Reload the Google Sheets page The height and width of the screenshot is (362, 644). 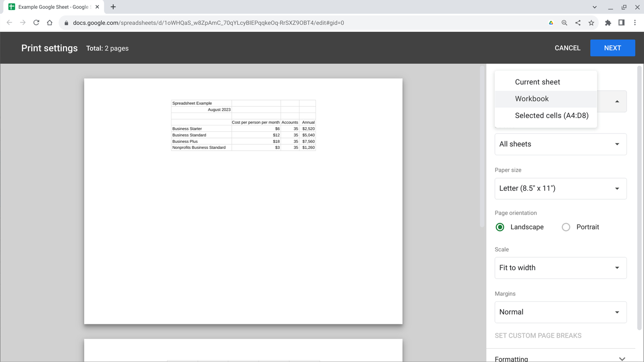point(36,23)
